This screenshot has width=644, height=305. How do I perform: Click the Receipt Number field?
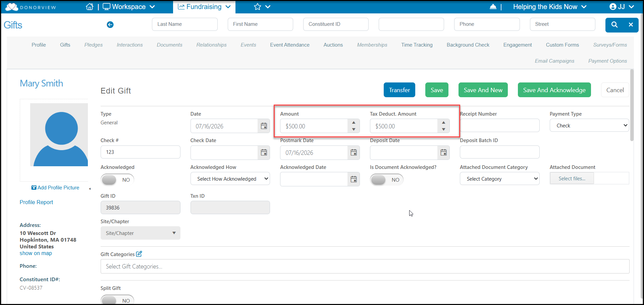point(499,125)
